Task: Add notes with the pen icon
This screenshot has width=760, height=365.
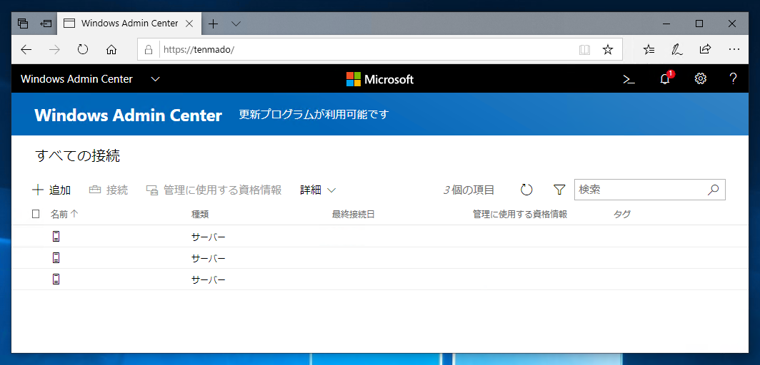Action: coord(677,49)
